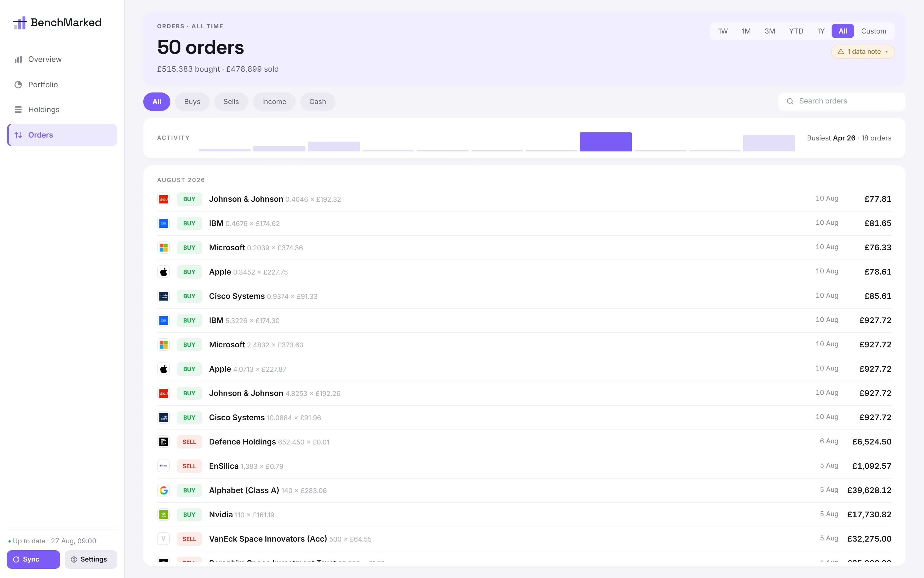Select the All time range
Screen dimensions: 924x578
click(843, 31)
